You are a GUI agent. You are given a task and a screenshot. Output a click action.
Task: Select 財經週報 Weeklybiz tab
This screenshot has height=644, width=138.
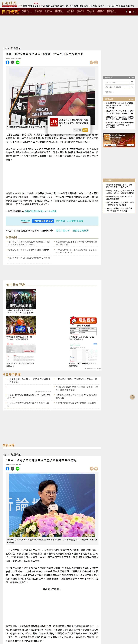[x=91, y=12]
